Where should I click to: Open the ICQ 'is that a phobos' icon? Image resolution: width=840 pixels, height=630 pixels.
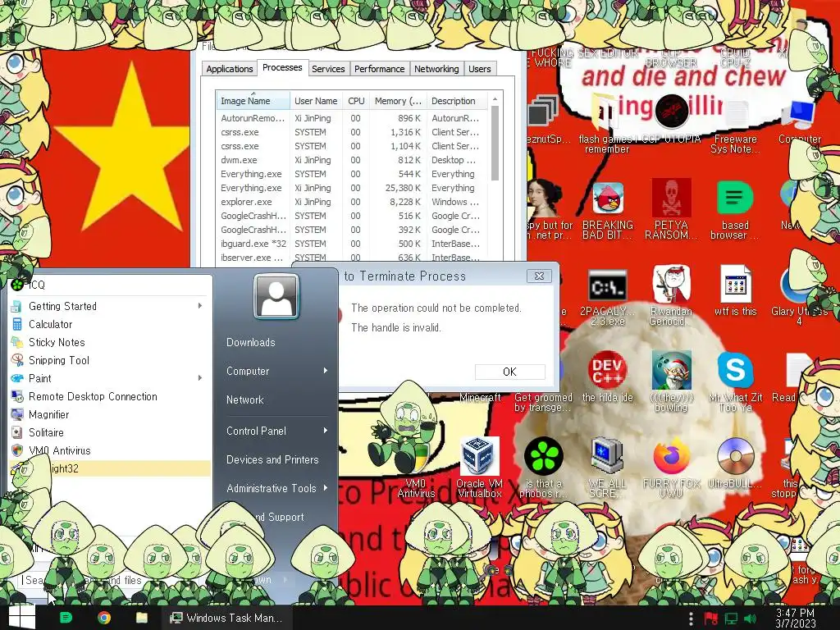[543, 456]
